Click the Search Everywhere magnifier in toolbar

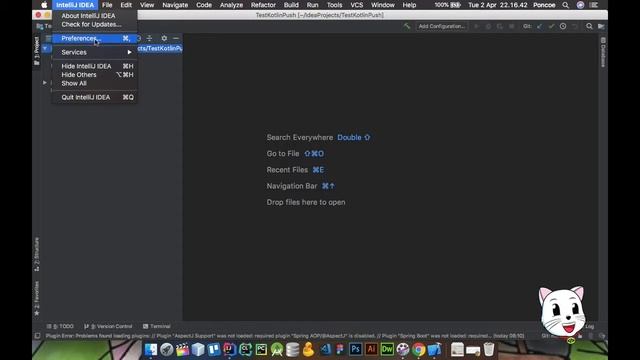589,26
